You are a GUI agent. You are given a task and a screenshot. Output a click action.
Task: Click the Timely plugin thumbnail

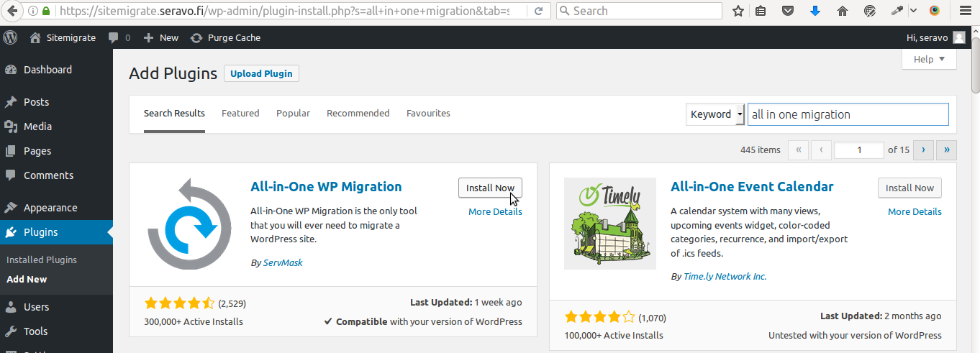point(610,224)
